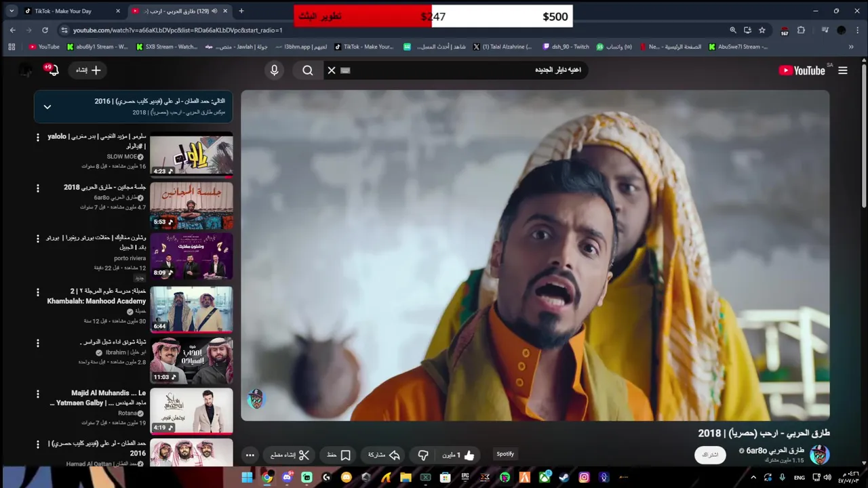The image size is (868, 488).
Task: Go back in browser history
Action: [12, 30]
